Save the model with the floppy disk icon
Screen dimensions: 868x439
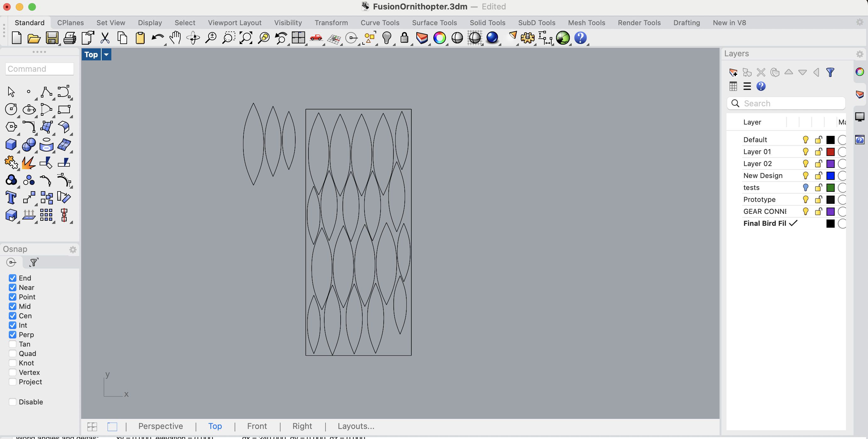pos(52,38)
